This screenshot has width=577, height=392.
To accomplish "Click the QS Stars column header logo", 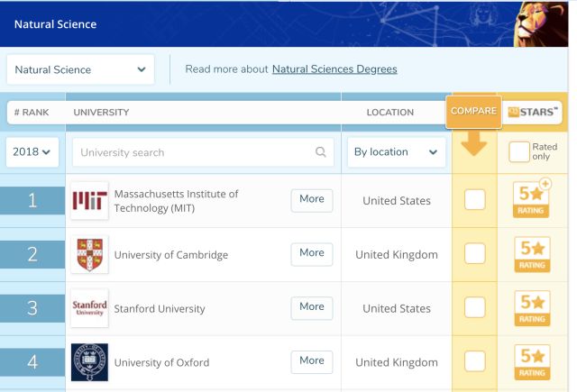I will [x=533, y=112].
